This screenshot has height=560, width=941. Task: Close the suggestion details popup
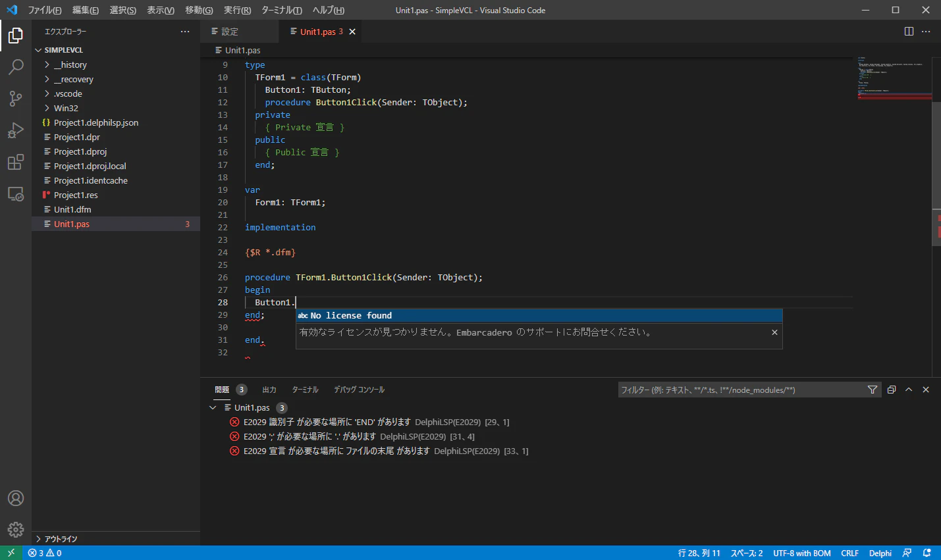tap(774, 332)
